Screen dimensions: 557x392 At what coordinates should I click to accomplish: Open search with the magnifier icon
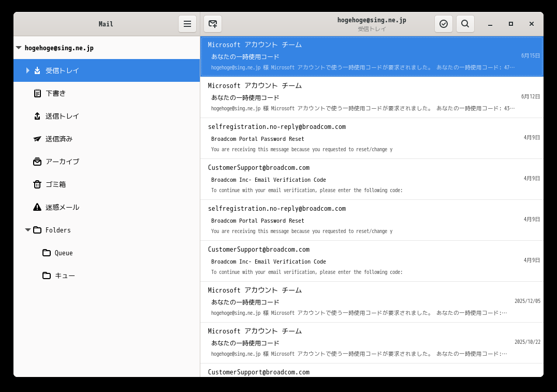click(x=465, y=24)
